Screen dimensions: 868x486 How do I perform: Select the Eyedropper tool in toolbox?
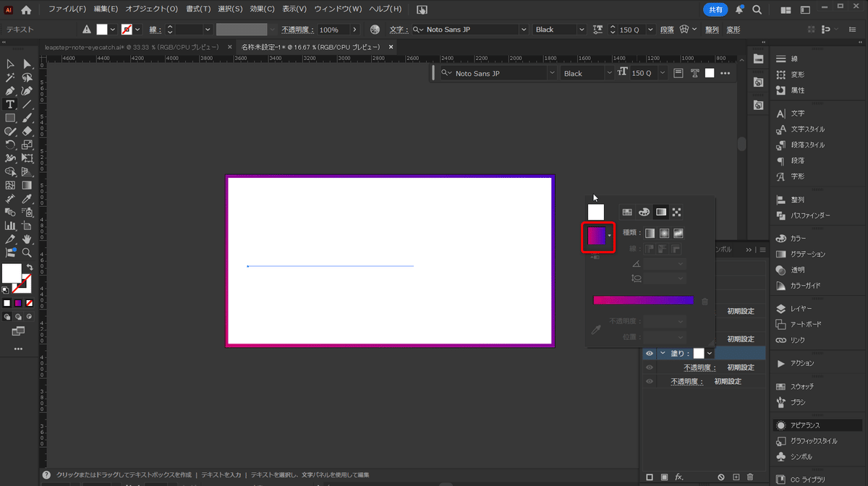[27, 198]
